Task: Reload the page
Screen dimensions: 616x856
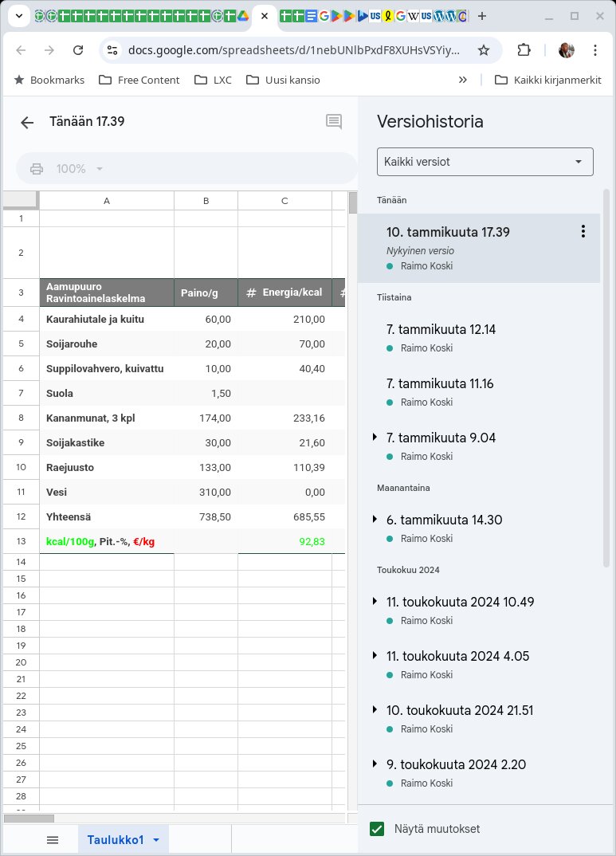Action: click(x=78, y=50)
